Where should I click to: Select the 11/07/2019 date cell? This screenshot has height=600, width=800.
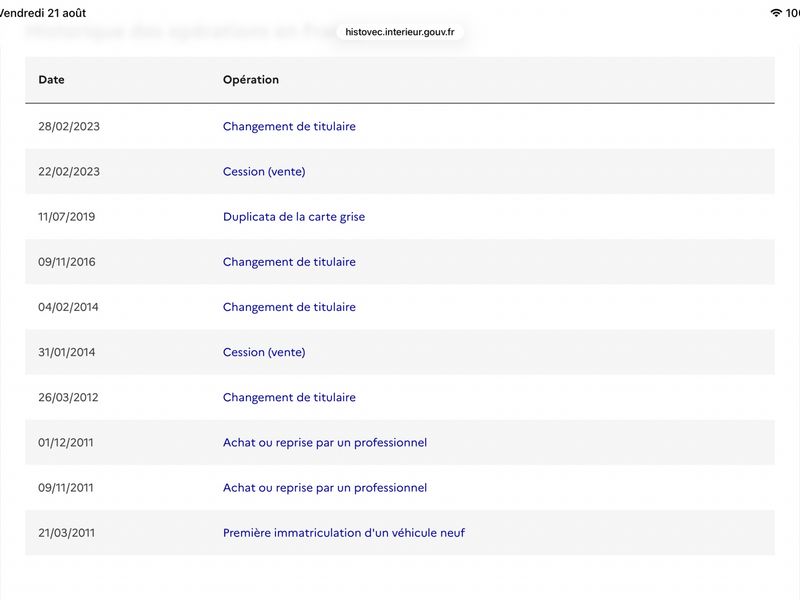(66, 217)
